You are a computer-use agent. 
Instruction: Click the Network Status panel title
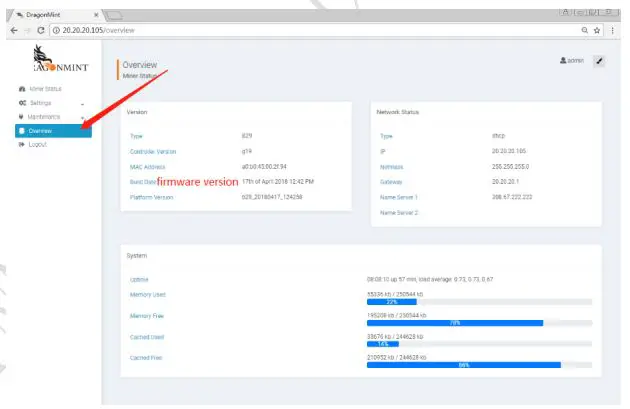[x=398, y=112]
